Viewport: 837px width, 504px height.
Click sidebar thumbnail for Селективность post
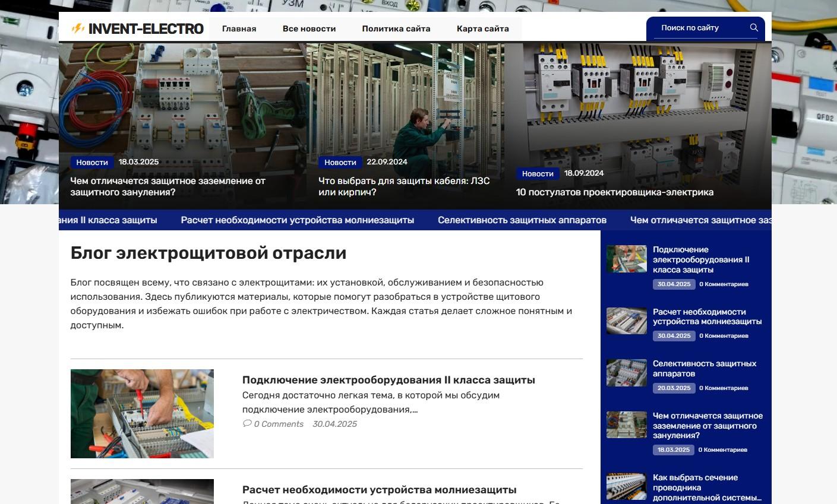(627, 373)
